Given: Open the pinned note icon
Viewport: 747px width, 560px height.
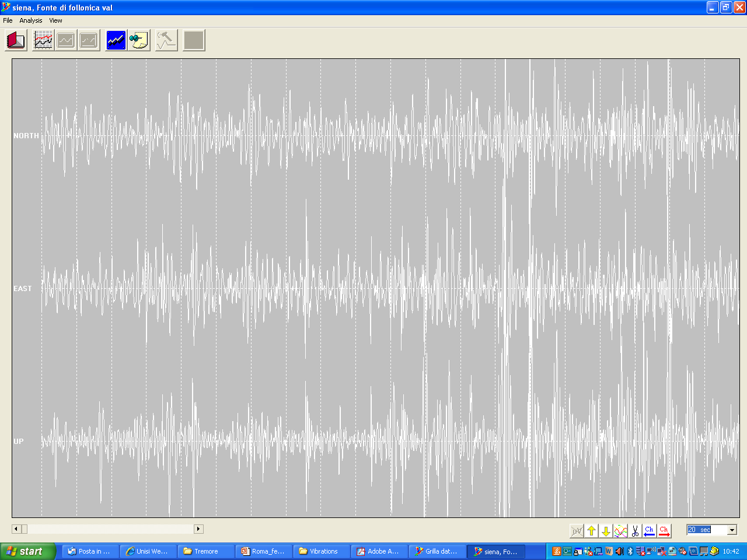Looking at the screenshot, I should pos(139,40).
